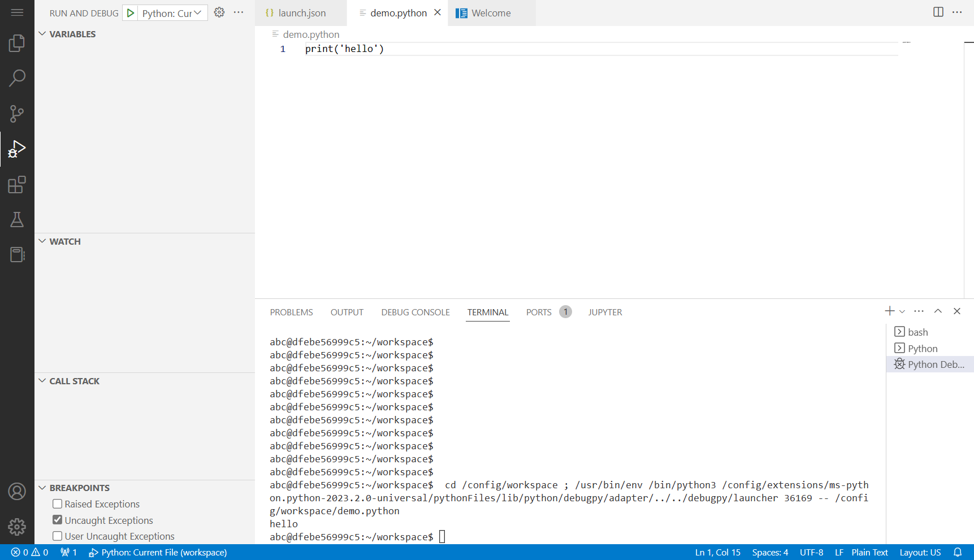Collapse the VARIABLES section
The width and height of the screenshot is (974, 560).
click(42, 33)
